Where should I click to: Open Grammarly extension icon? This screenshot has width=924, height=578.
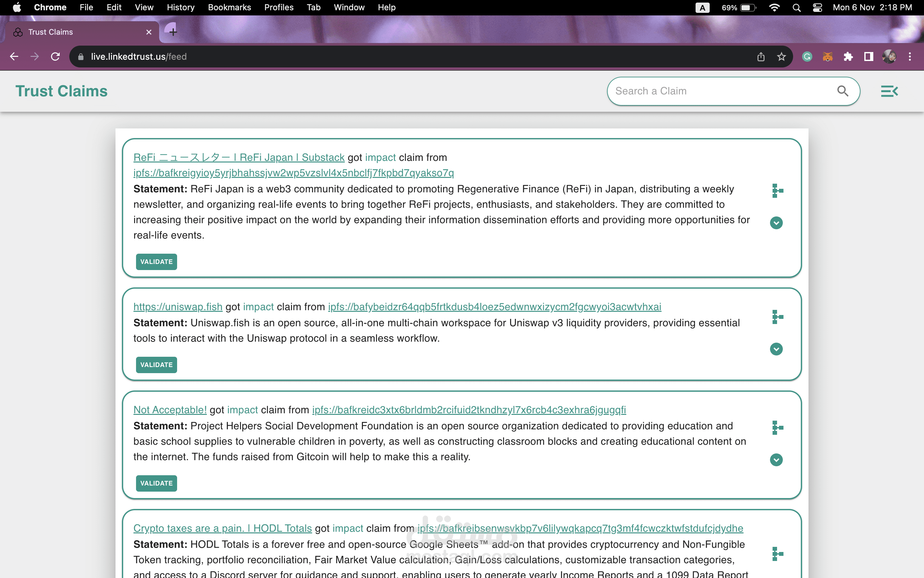(x=807, y=57)
